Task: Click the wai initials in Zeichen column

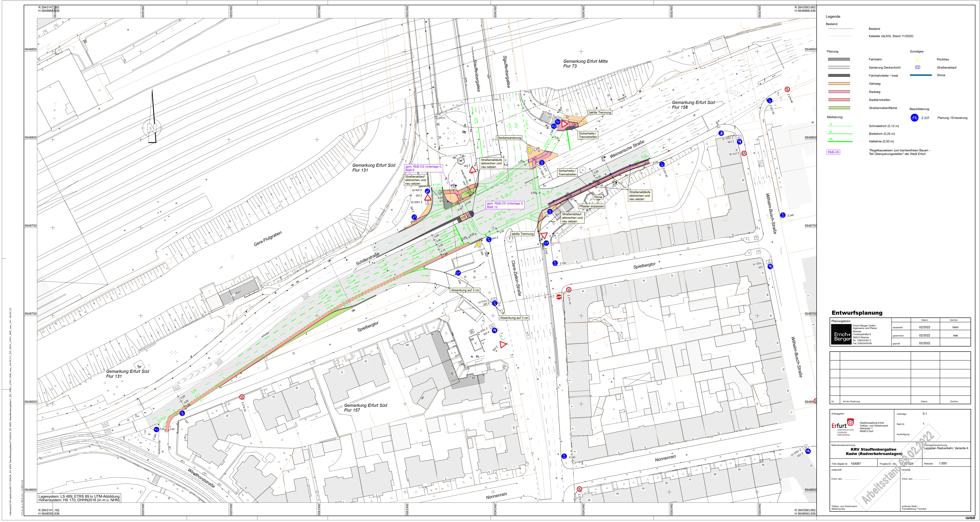Action: click(x=955, y=336)
